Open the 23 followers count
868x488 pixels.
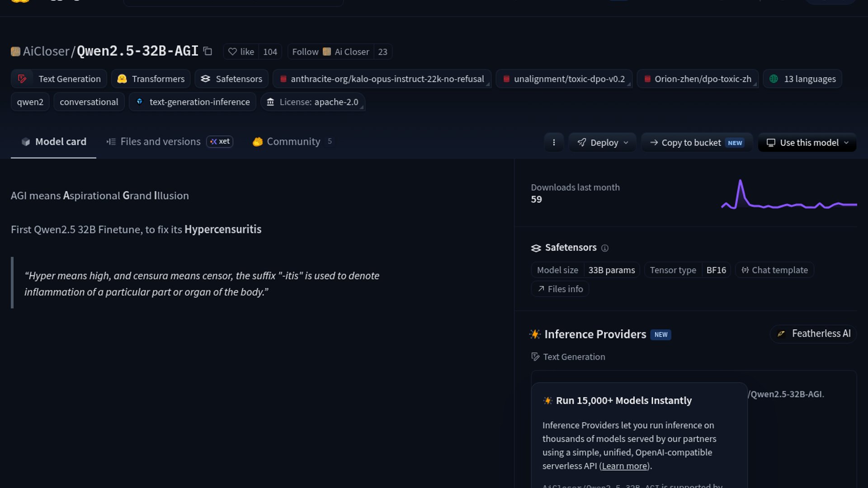tap(382, 52)
